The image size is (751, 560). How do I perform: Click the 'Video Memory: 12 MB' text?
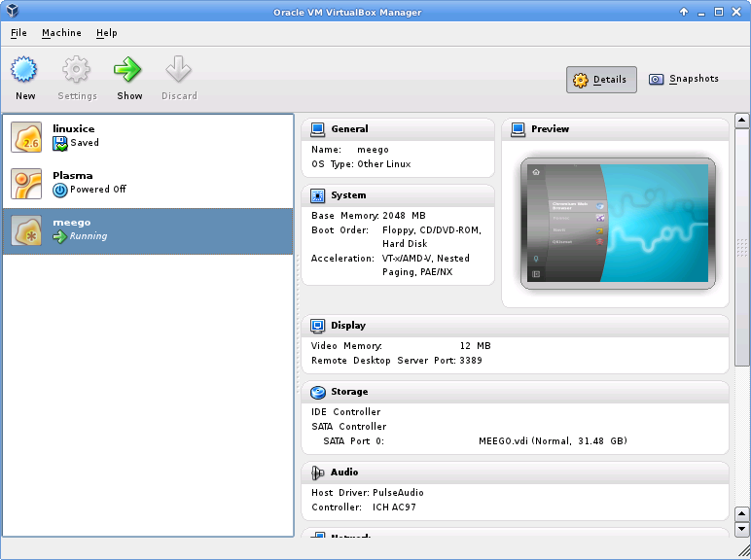[401, 346]
